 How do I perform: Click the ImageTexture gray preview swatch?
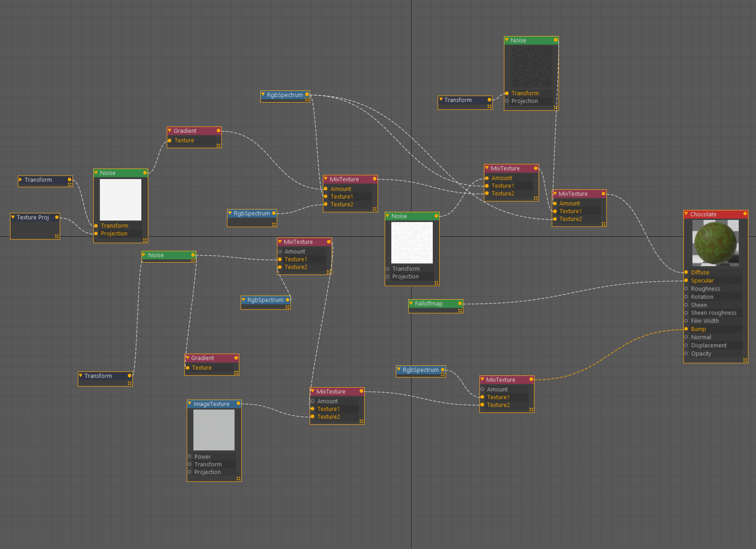click(x=214, y=430)
